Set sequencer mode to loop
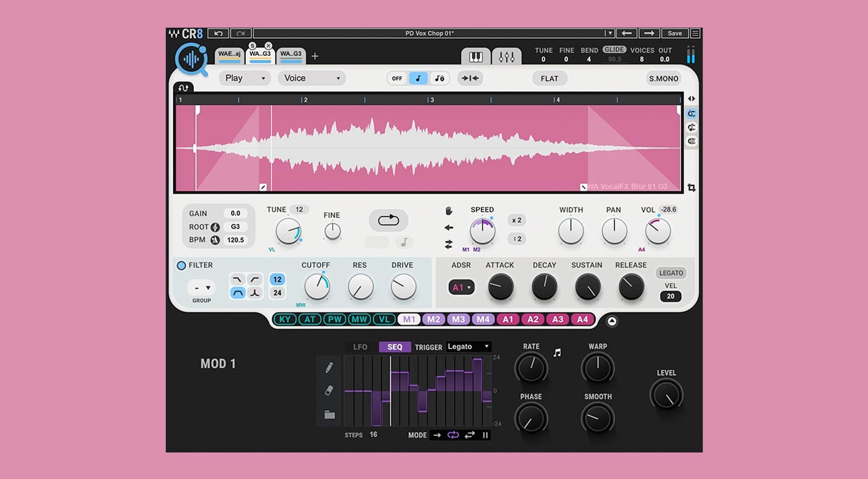Image resolution: width=868 pixels, height=479 pixels. [453, 435]
